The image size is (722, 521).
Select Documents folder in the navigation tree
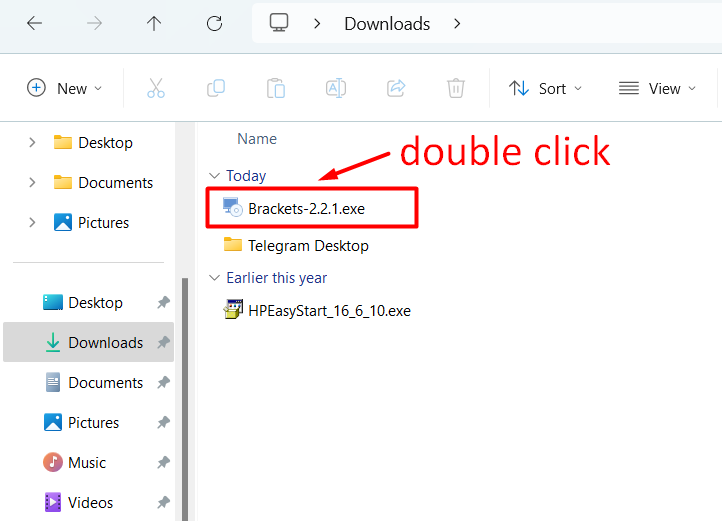[x=103, y=183]
